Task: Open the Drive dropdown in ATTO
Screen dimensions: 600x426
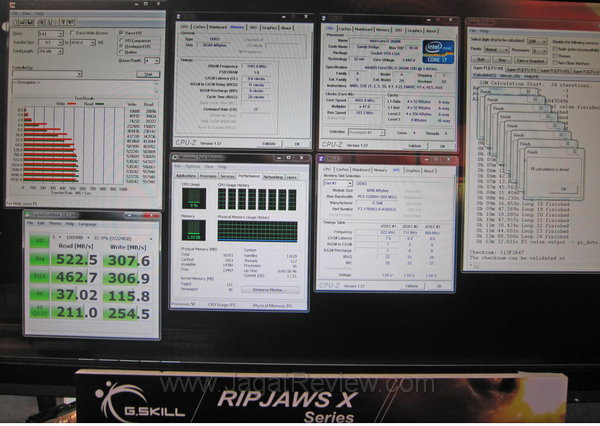Action: click(x=51, y=34)
